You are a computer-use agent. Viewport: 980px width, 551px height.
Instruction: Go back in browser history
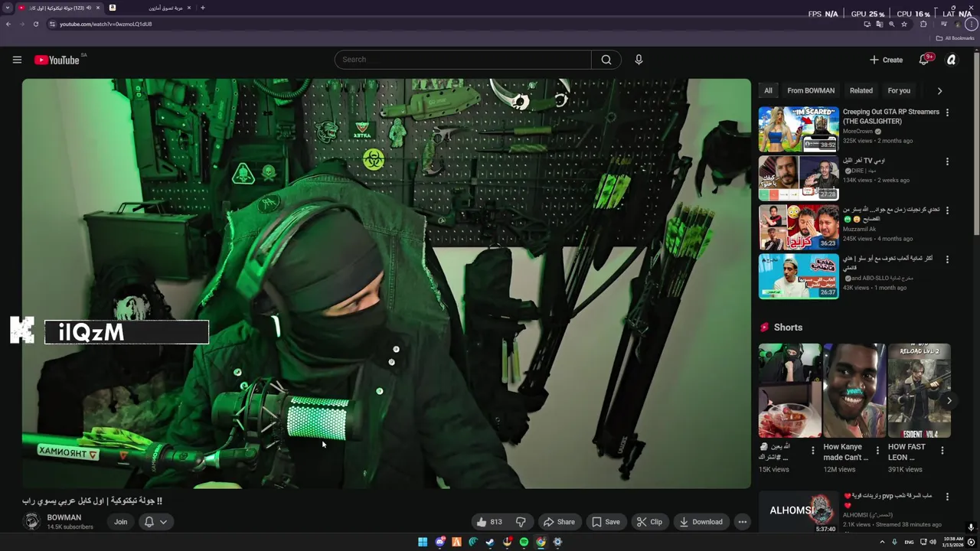8,24
